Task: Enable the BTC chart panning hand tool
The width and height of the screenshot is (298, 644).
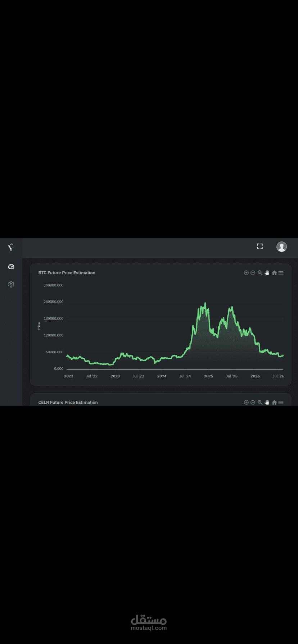Action: [x=267, y=273]
